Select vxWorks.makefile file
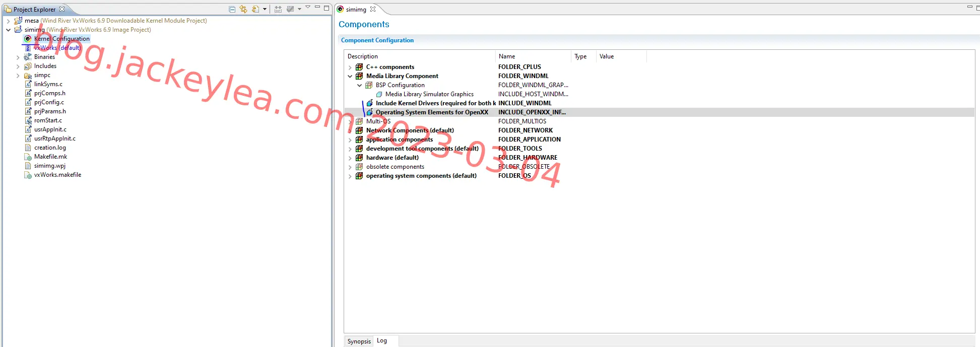This screenshot has height=347, width=980. (57, 175)
